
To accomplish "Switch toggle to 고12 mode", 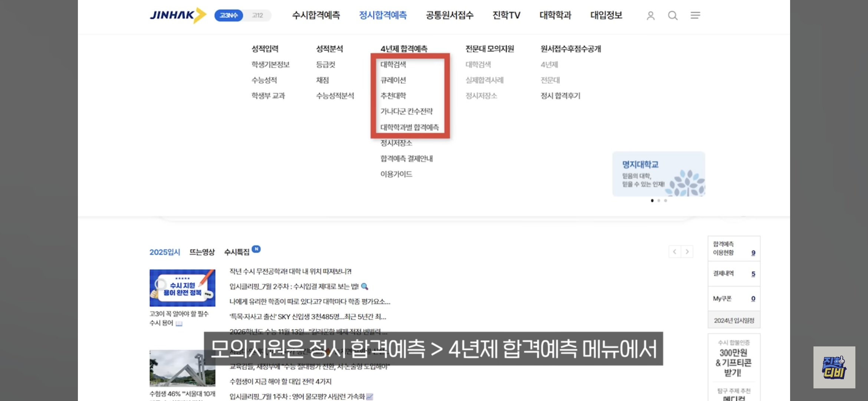I will point(257,15).
